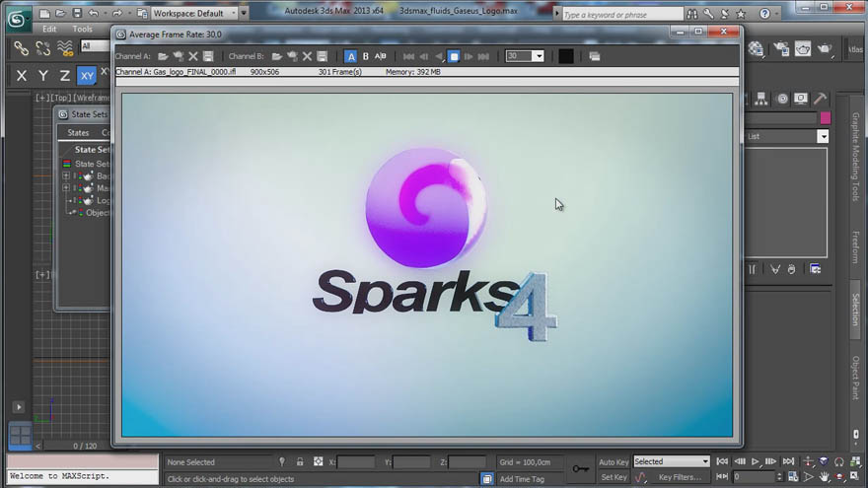Open the Edit menu
The height and width of the screenshot is (488, 868).
[49, 29]
